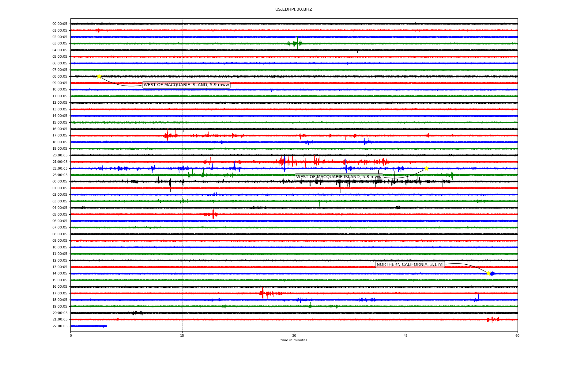Click the first 17:00:05 time label
This screenshot has height=368, width=588.
[60, 136]
